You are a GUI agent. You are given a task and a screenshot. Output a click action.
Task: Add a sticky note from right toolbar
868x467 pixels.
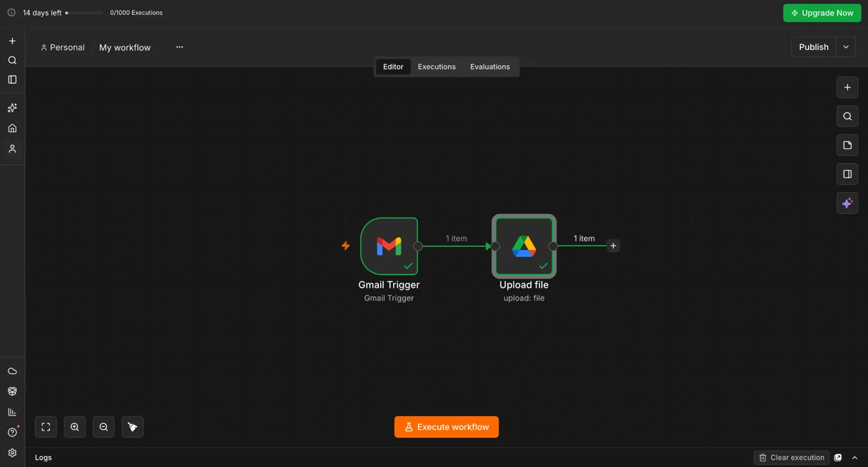847,145
